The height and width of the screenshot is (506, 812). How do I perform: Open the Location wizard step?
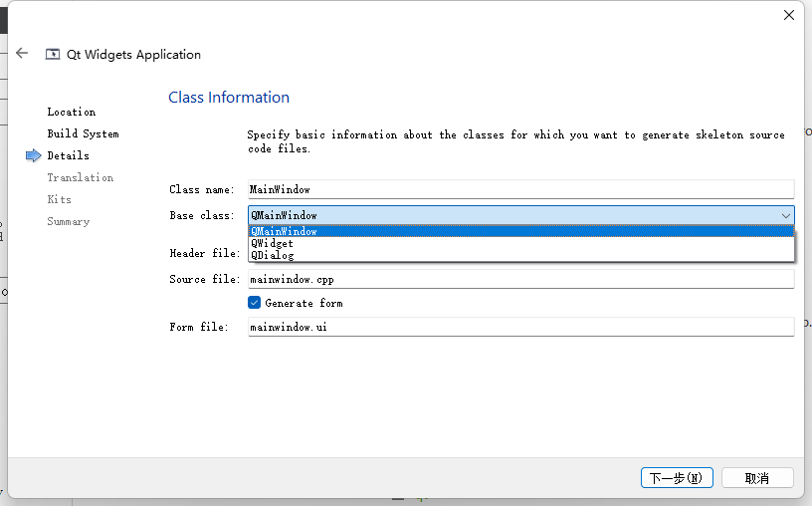(x=72, y=112)
